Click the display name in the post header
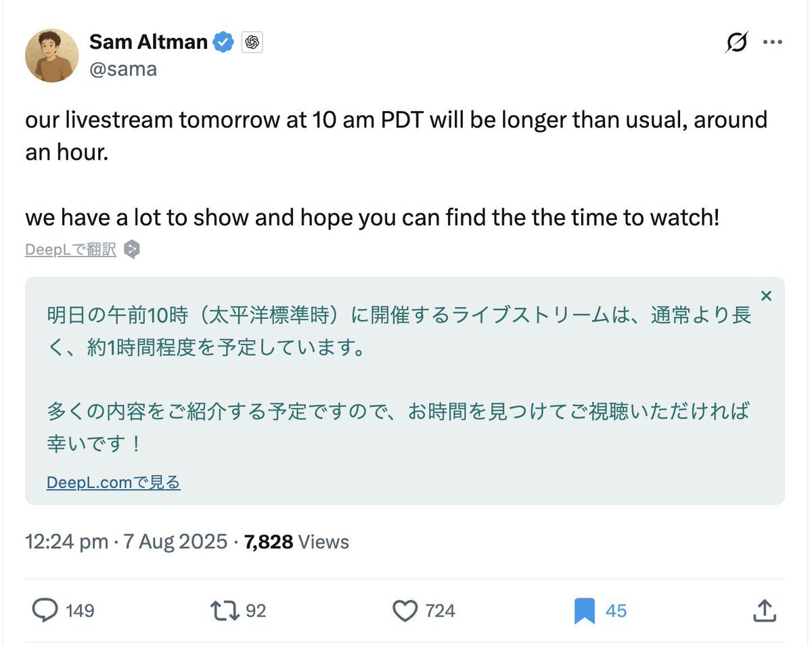The width and height of the screenshot is (812, 645). (x=148, y=42)
